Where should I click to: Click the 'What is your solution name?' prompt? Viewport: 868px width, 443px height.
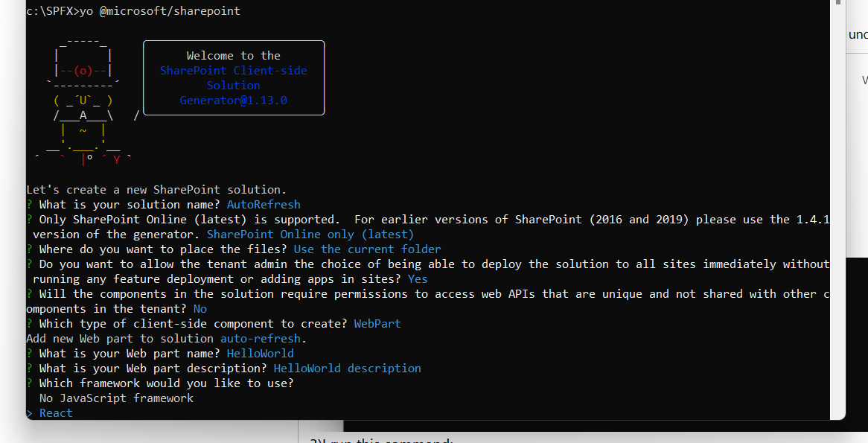click(x=130, y=205)
